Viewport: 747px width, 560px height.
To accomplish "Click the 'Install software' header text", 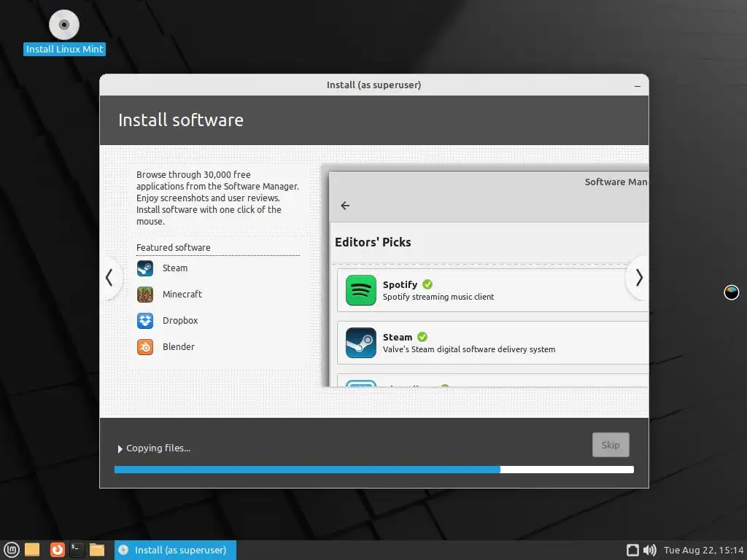I will 181,120.
